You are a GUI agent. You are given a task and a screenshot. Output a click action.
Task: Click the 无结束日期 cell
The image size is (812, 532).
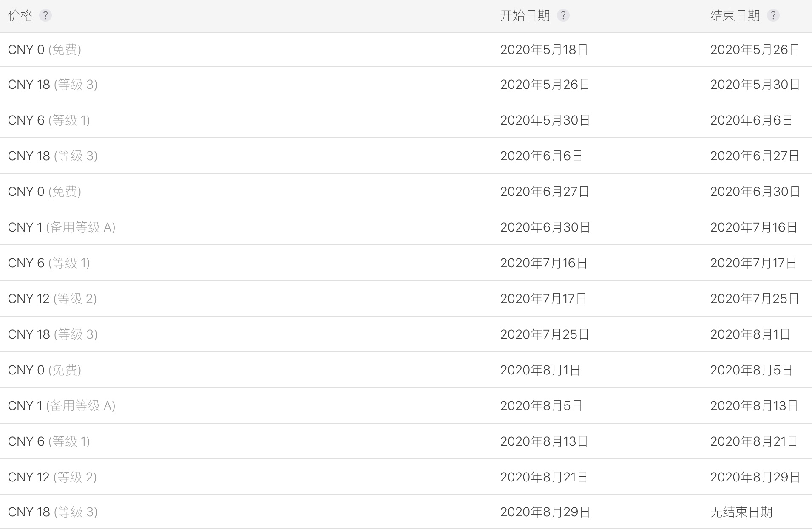(x=741, y=512)
